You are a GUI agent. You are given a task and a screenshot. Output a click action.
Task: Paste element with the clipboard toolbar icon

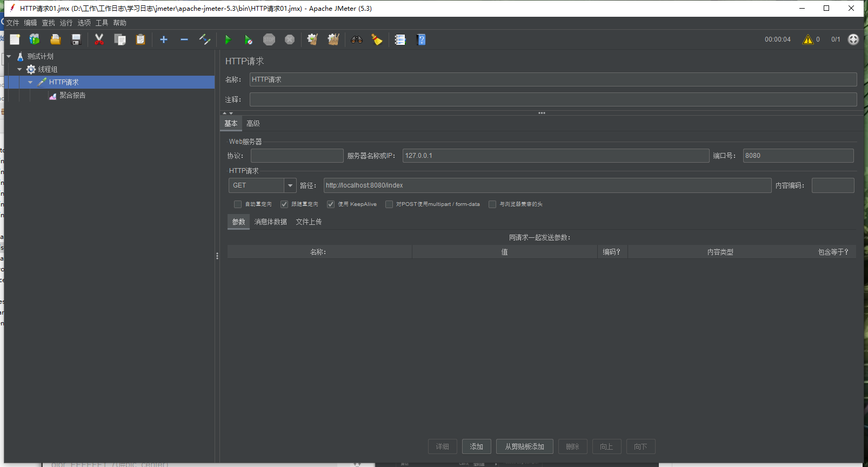141,39
